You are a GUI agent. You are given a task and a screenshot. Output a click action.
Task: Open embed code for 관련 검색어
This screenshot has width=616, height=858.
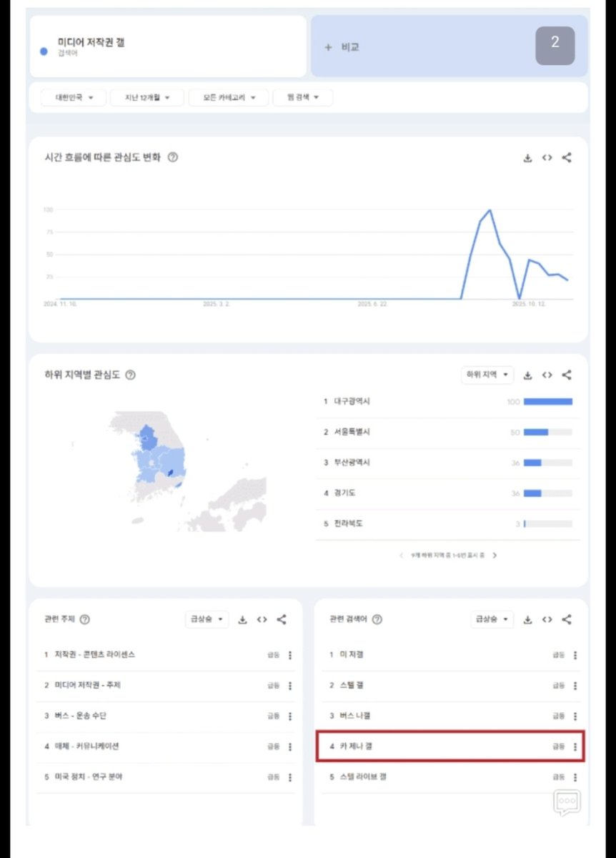pyautogui.click(x=547, y=619)
